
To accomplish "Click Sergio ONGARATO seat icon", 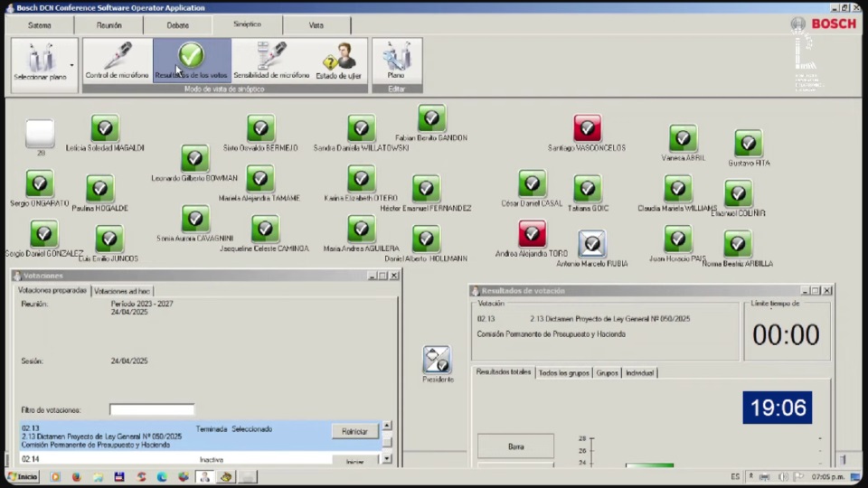I will (39, 183).
